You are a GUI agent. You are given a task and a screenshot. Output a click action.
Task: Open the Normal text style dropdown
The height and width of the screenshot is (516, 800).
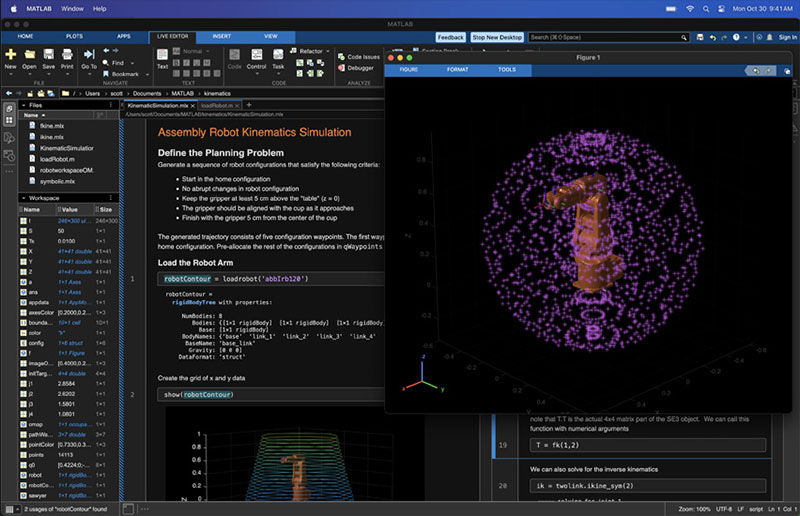tap(195, 50)
